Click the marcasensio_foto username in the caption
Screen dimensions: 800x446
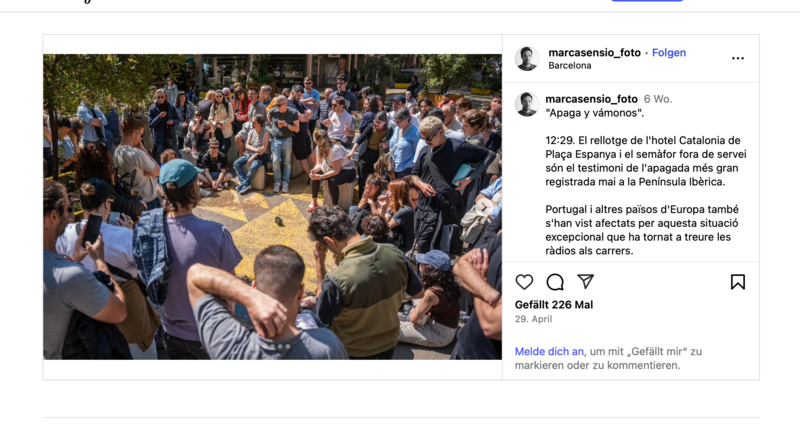point(591,99)
